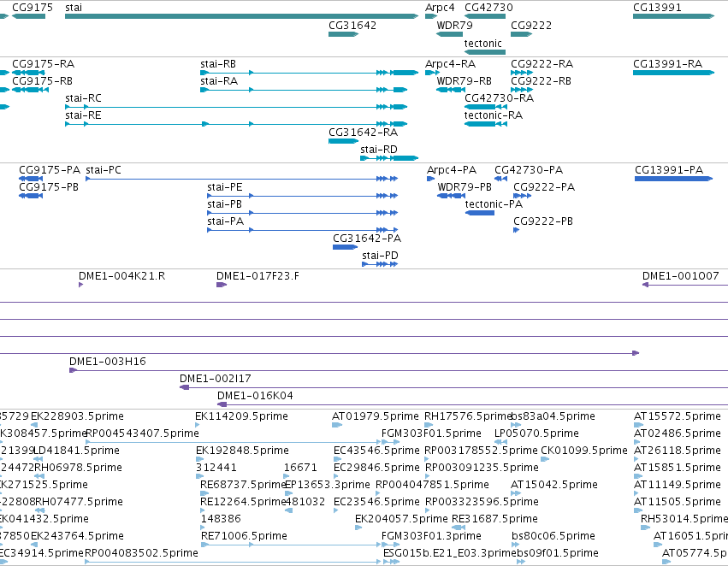728x566 pixels.
Task: Select the AT01979.5prime EST label
Action: (376, 416)
